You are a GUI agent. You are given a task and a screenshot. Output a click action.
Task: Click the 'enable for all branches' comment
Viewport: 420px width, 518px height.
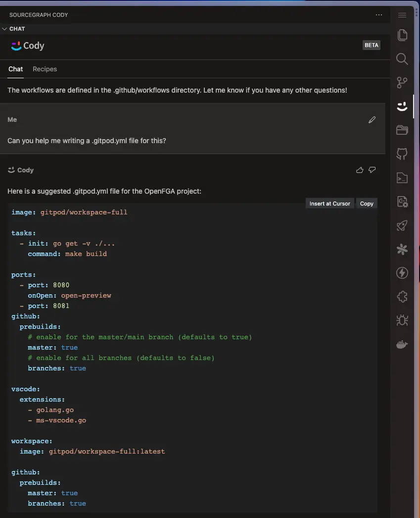[121, 358]
